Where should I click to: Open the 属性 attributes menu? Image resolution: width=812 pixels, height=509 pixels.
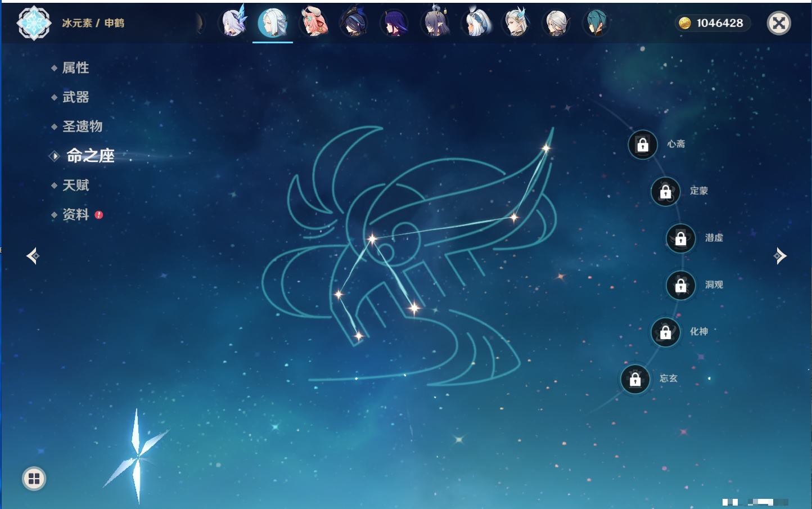pos(75,68)
